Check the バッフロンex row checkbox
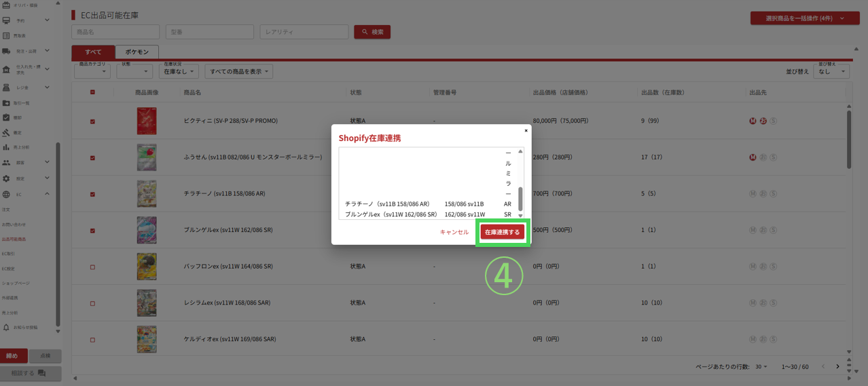 92,267
